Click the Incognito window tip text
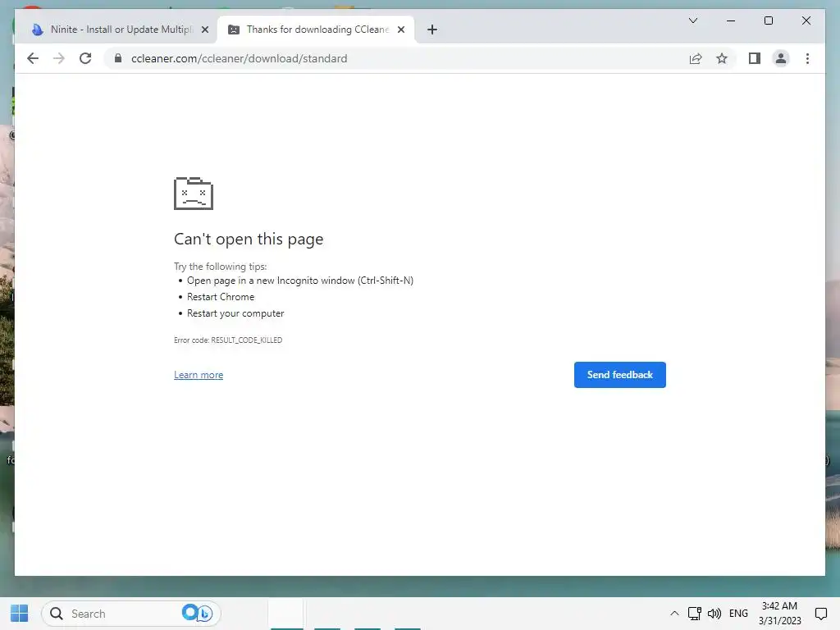 (300, 281)
